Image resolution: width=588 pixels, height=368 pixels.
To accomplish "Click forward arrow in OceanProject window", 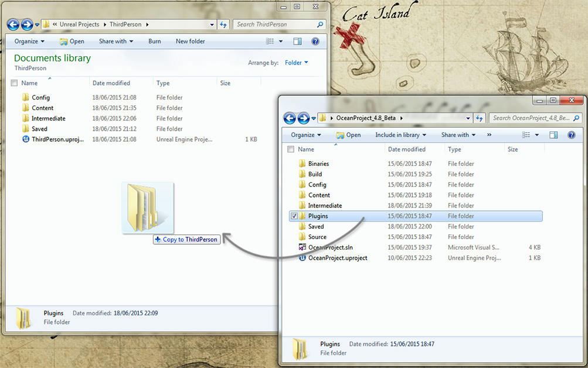I will coord(304,118).
